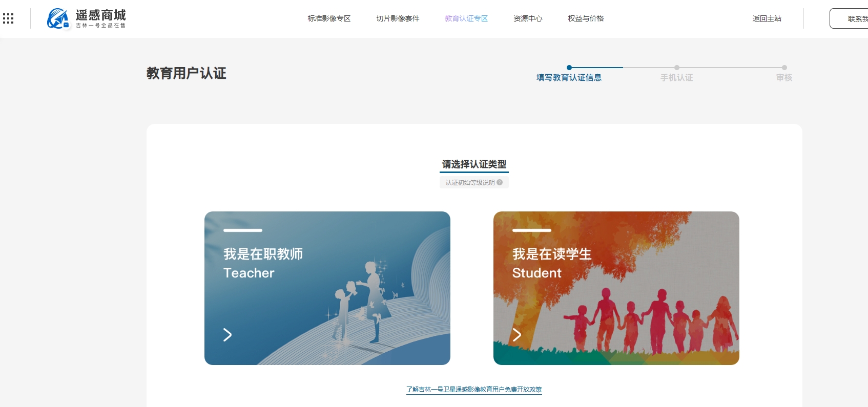The image size is (868, 407).
Task: Click the 联系我们 button
Action: [850, 18]
